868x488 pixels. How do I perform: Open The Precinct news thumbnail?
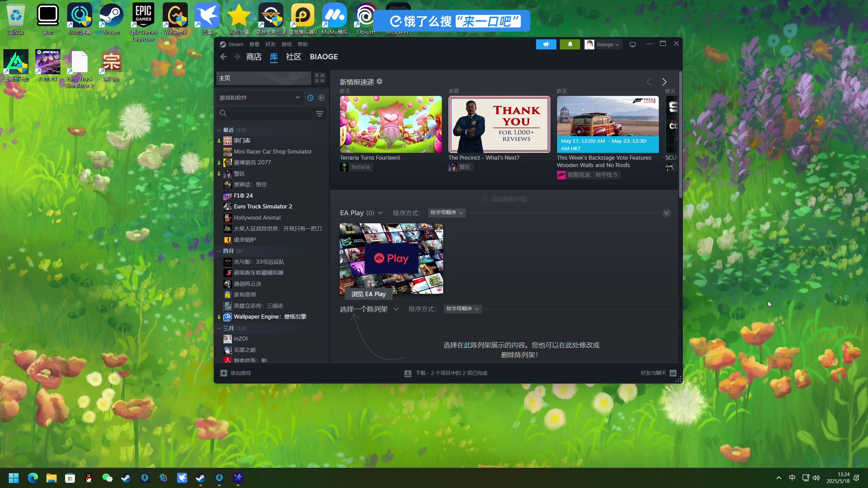pyautogui.click(x=499, y=124)
